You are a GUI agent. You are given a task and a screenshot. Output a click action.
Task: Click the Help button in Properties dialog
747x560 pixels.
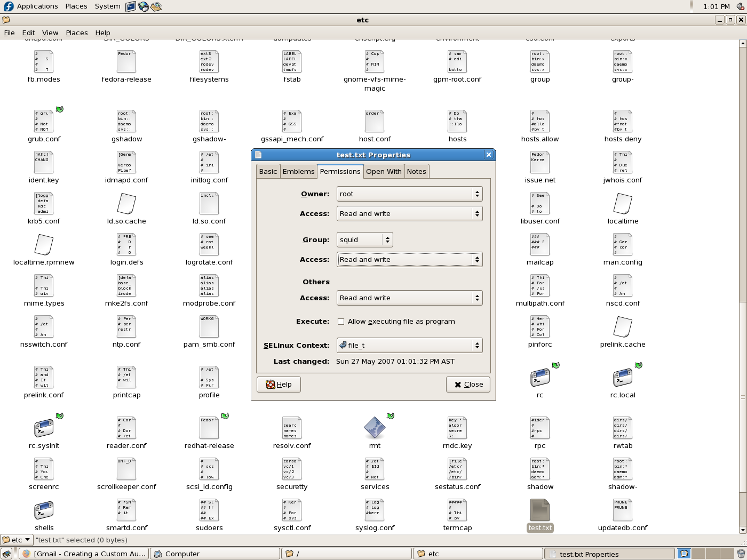(279, 385)
